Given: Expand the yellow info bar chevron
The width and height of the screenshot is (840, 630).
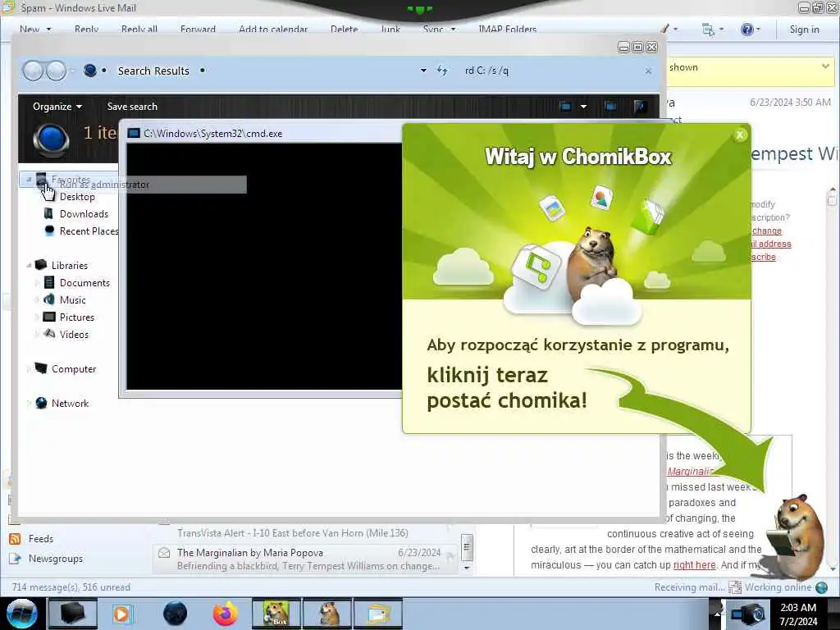Looking at the screenshot, I should (825, 66).
